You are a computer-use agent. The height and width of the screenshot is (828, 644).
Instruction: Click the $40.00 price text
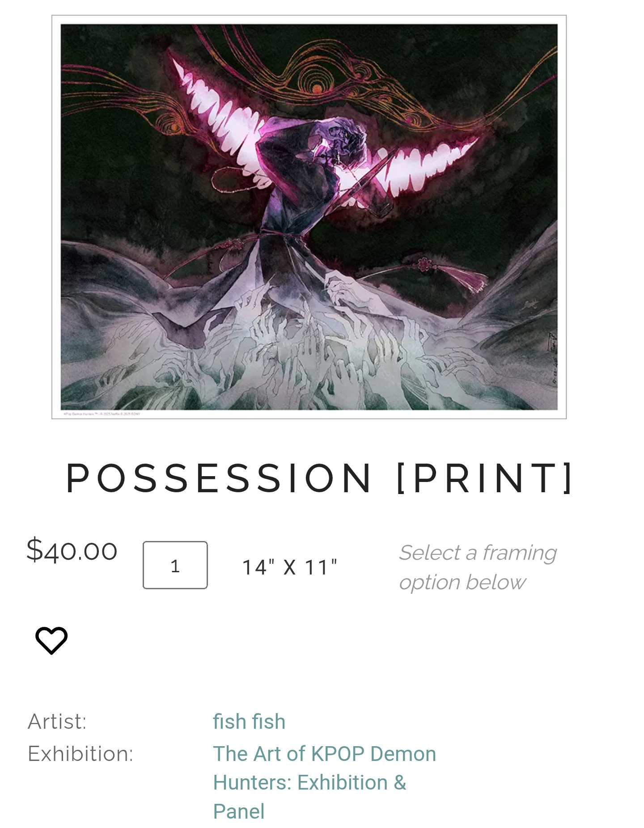[x=72, y=550]
